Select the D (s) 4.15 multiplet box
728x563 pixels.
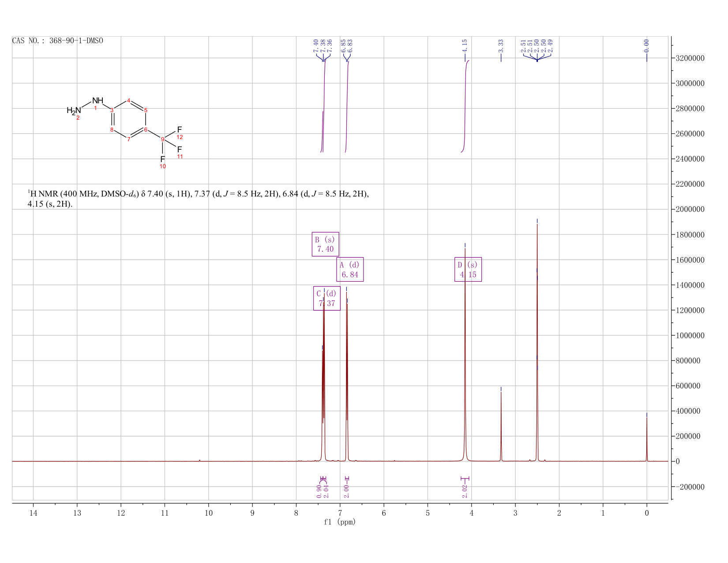tap(468, 269)
